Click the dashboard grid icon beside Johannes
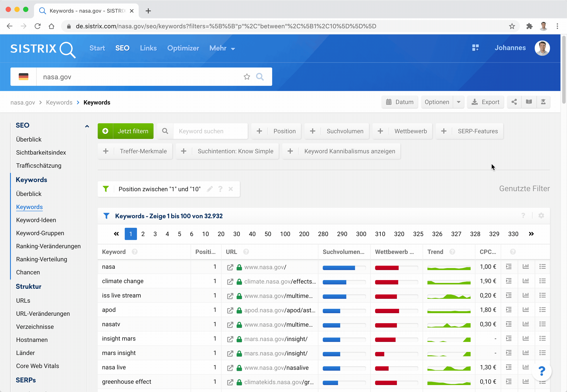The image size is (567, 392). [475, 48]
